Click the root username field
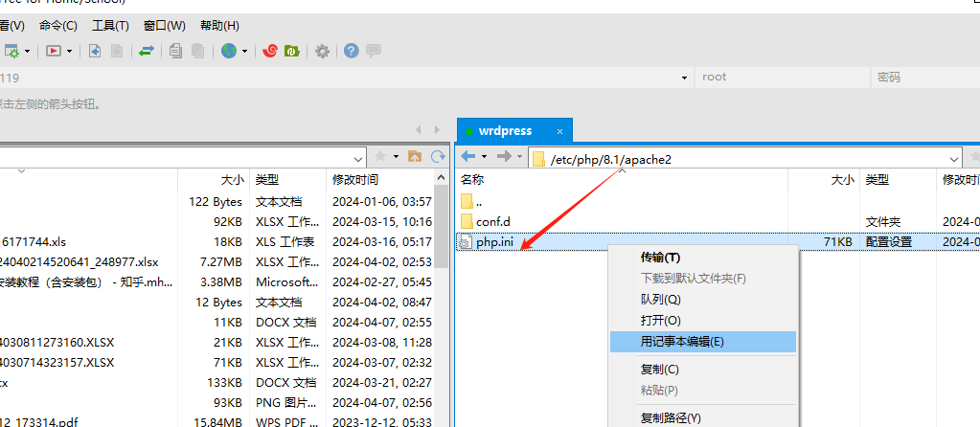The height and width of the screenshot is (427, 980). 782,78
